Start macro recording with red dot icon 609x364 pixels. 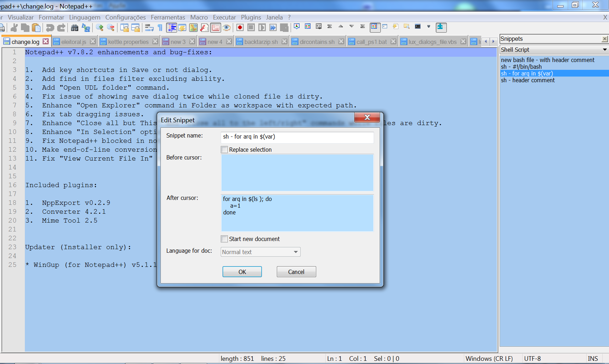click(x=240, y=28)
